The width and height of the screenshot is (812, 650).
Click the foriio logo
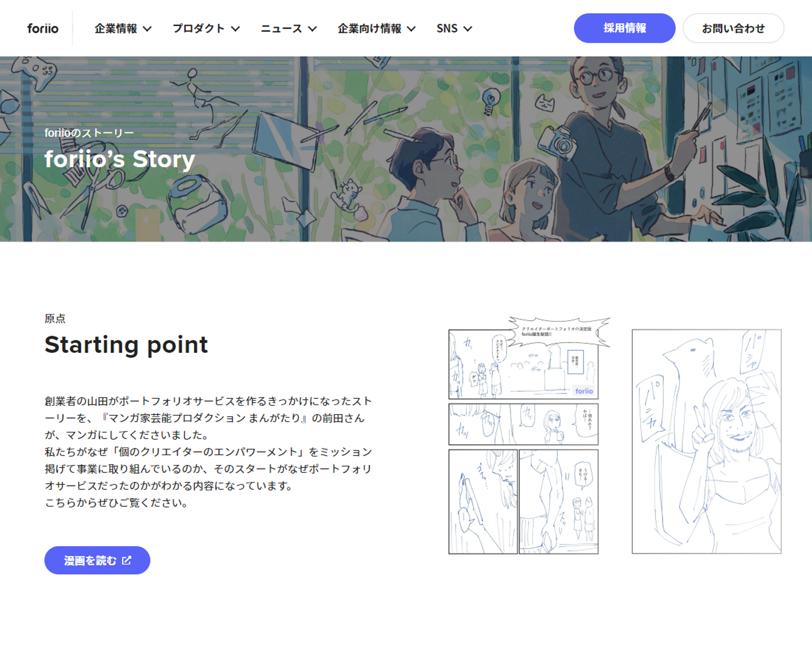pos(43,28)
